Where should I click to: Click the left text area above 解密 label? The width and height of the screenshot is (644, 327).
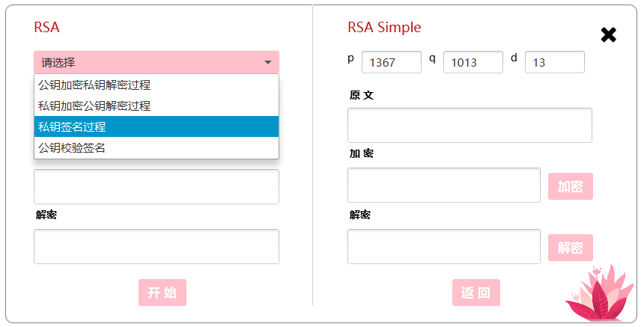[157, 186]
